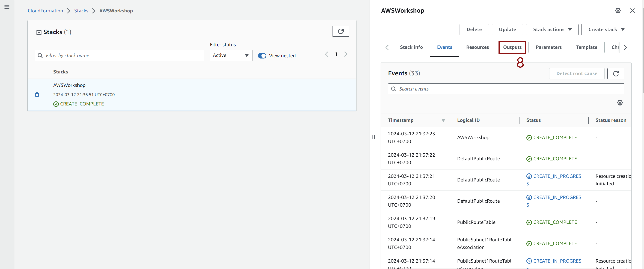
Task: Go to previous stacks page
Action: (326, 54)
